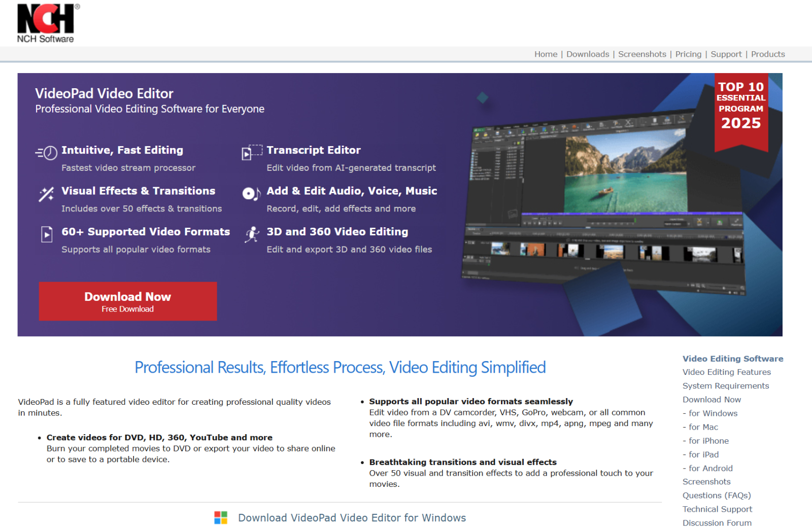Click Supports all popular video formats seamlessly
Viewport: 812px width, 530px height.
tap(471, 402)
